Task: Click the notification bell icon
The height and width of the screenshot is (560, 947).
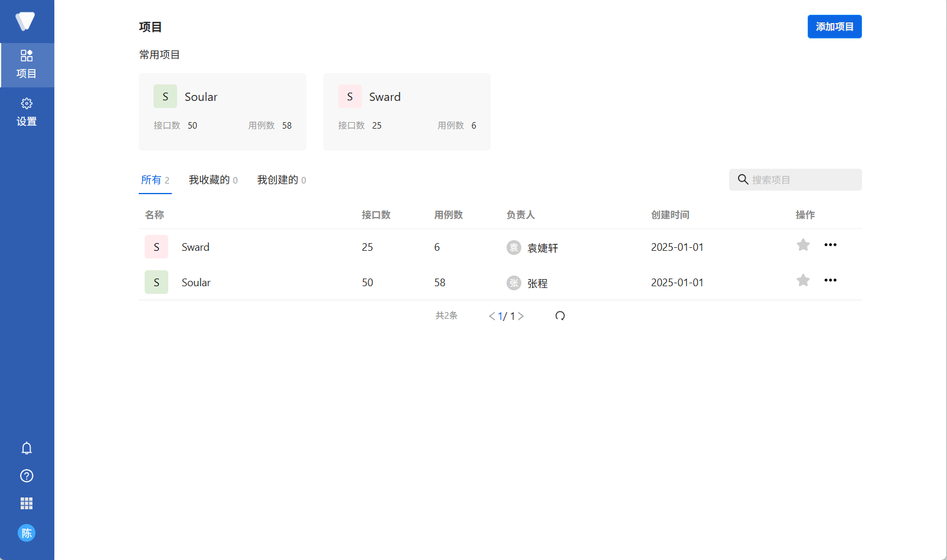Action: point(27,448)
